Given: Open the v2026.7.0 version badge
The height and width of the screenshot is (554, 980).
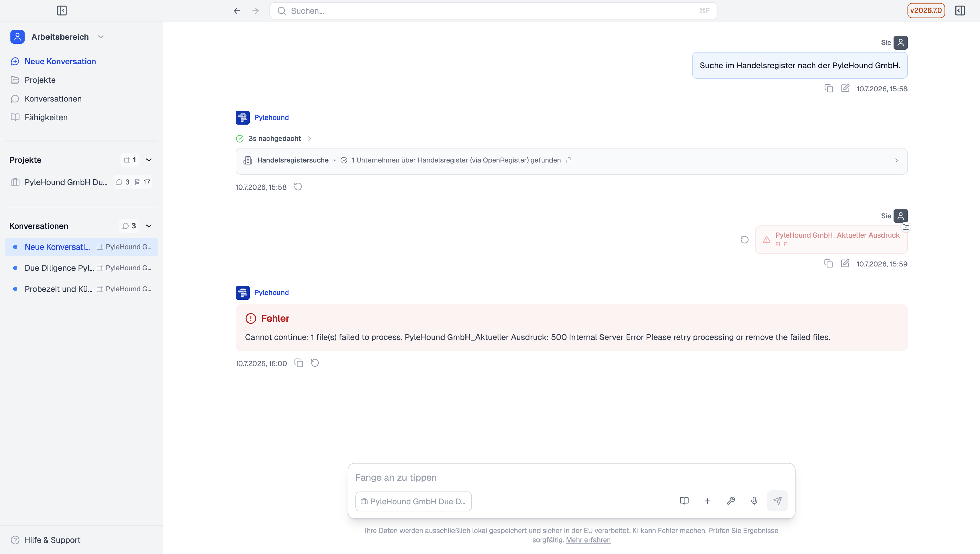Looking at the screenshot, I should [x=926, y=11].
